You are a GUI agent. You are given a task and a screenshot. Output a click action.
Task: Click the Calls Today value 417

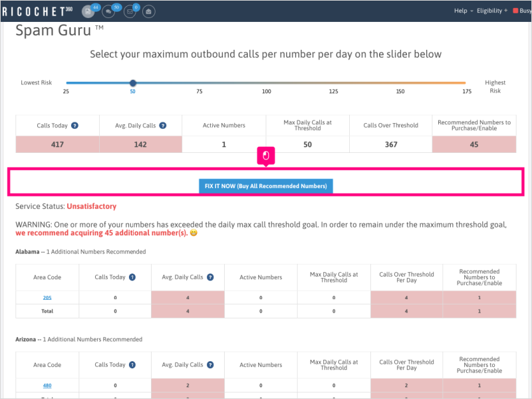(x=57, y=144)
